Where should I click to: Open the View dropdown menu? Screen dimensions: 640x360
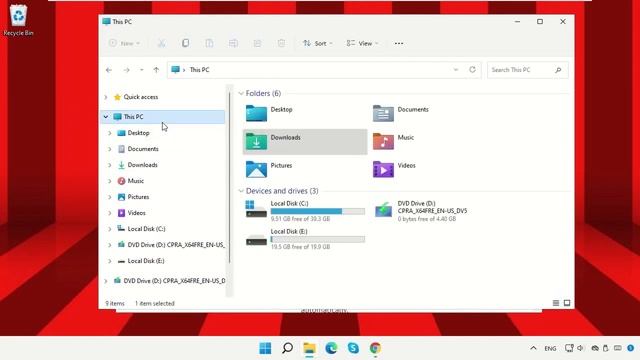(362, 43)
